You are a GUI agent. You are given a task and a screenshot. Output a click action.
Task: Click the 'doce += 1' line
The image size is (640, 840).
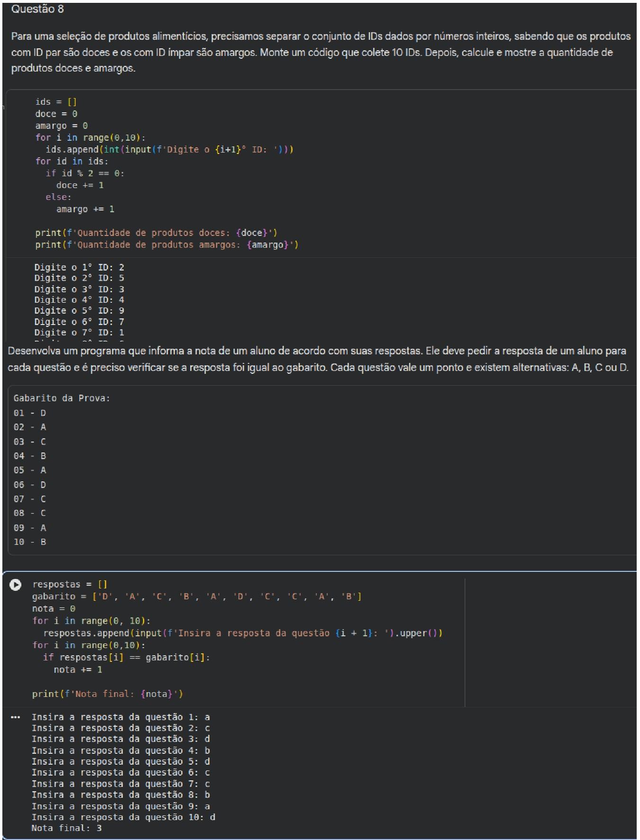[80, 185]
